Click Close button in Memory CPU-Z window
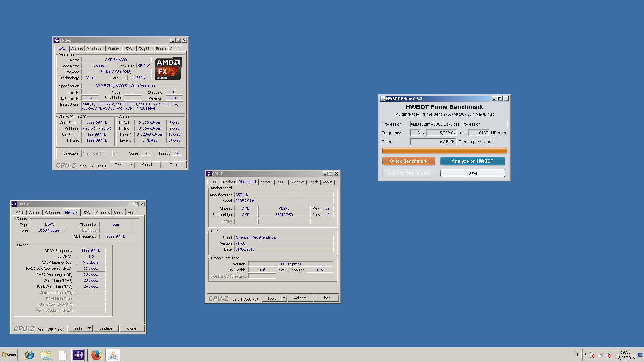This screenshot has width=644, height=362. tap(131, 328)
